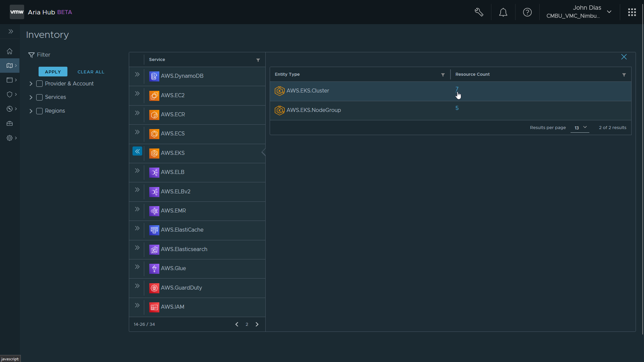This screenshot has height=362, width=644.
Task: Filter the Entity Type column
Action: 443,75
